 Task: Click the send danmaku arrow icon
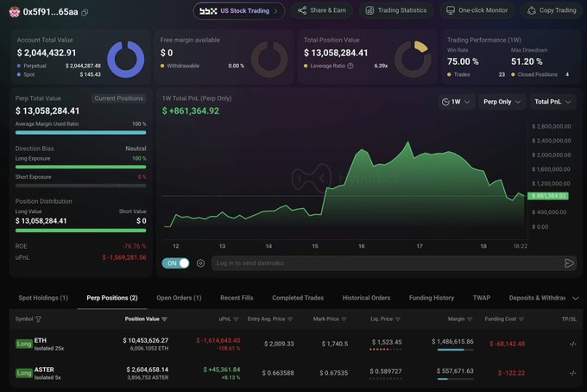click(x=569, y=263)
